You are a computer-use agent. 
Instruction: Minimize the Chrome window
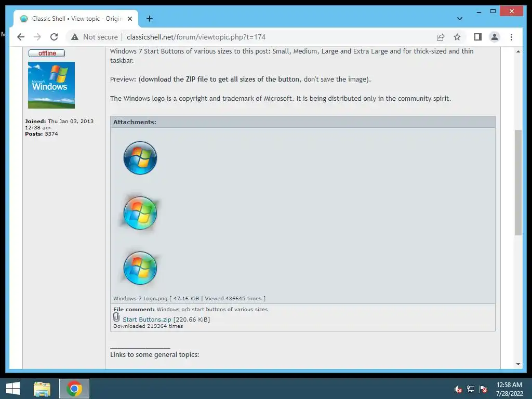pos(478,11)
